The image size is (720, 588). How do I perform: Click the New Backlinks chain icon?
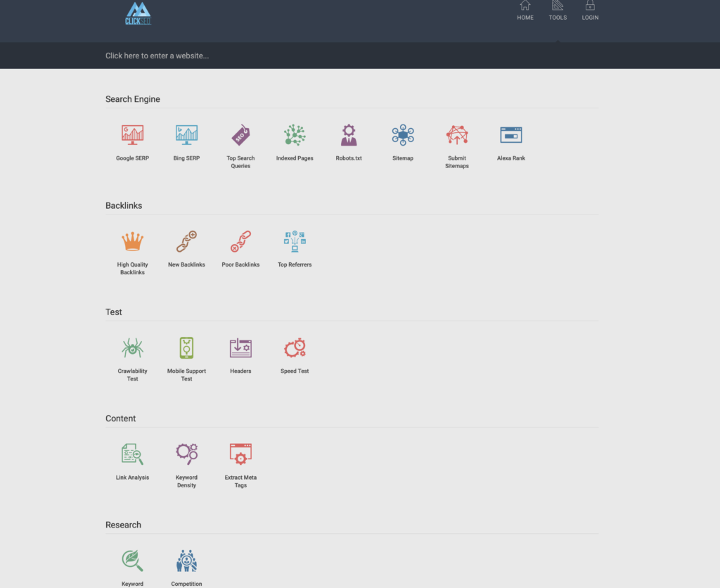[x=186, y=241]
